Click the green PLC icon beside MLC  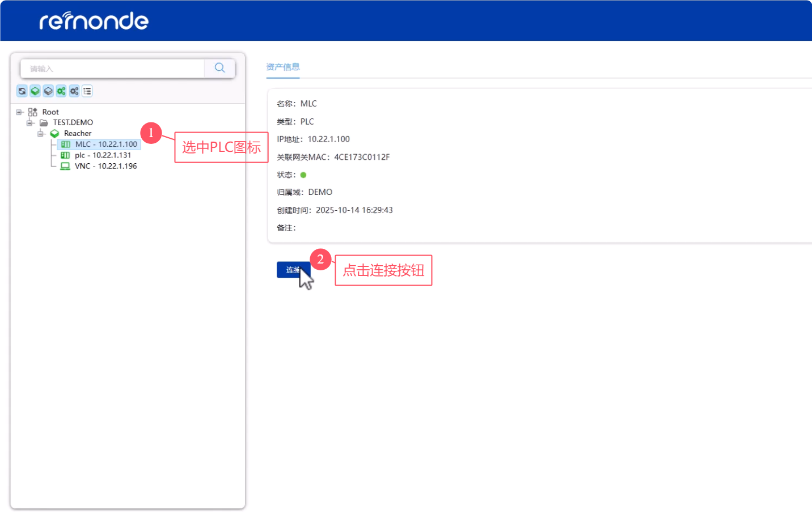pos(66,145)
